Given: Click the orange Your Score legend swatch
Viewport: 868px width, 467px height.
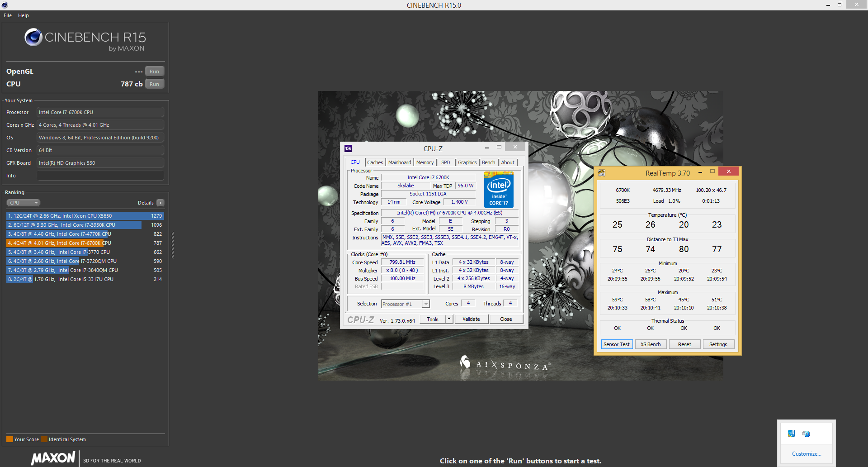Looking at the screenshot, I should click(9, 439).
